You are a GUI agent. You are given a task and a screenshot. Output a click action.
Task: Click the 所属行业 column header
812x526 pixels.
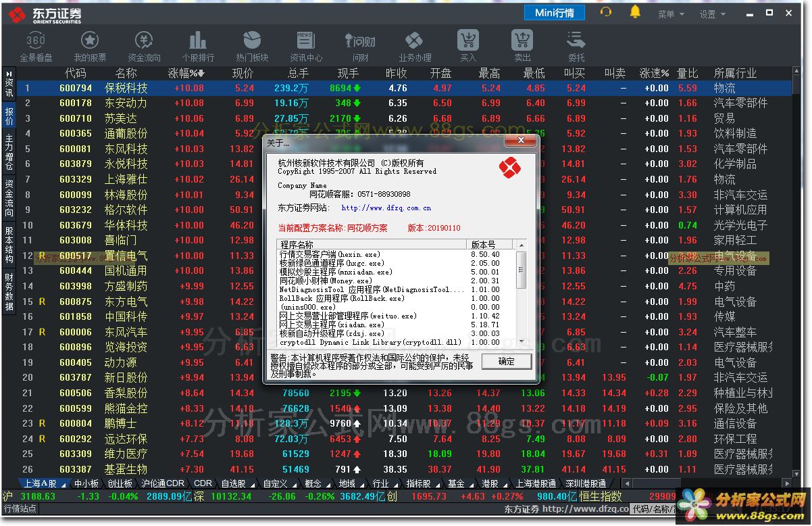tap(735, 73)
